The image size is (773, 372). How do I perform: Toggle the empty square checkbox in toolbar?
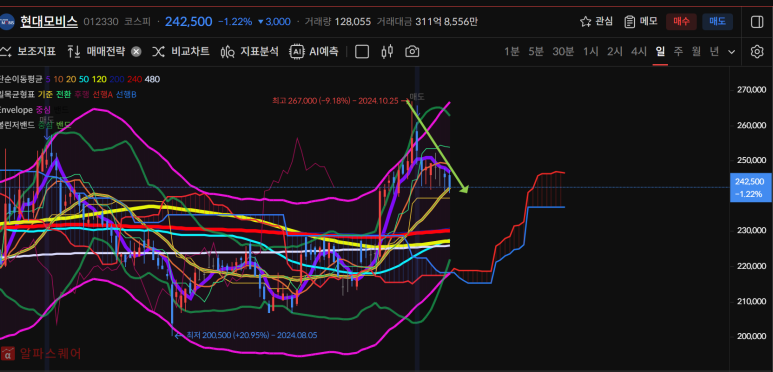[x=362, y=51]
